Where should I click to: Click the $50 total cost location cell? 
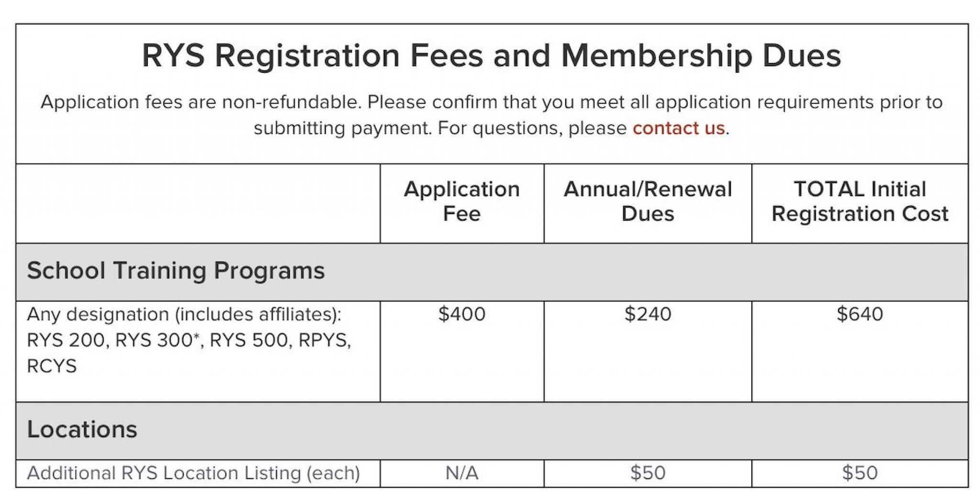coord(859,473)
